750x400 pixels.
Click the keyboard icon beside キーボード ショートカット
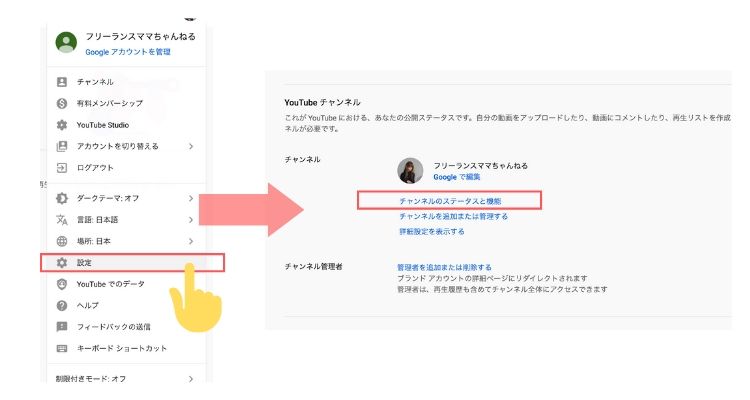point(62,348)
